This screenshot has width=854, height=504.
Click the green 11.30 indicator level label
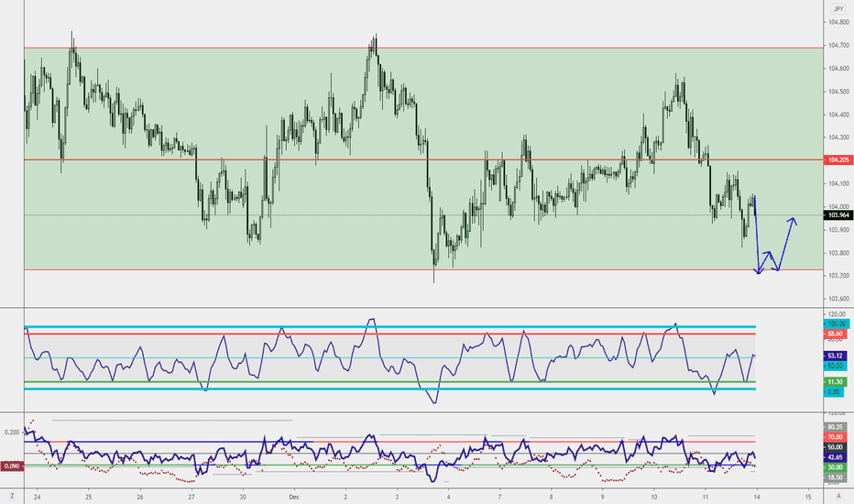point(836,382)
